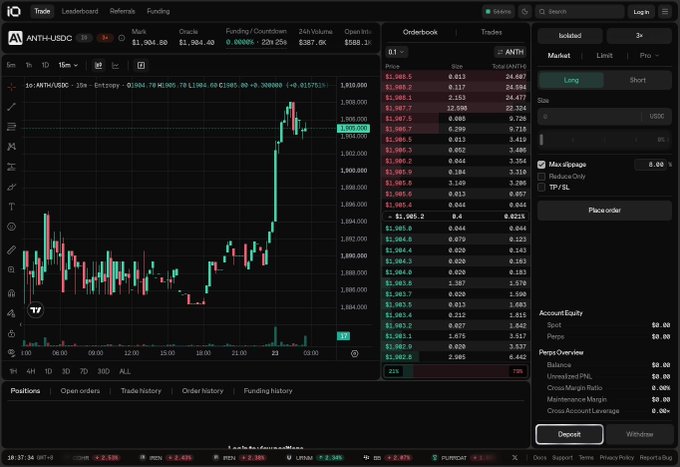Screen dimensions: 680x467
Task: Click the TradingView logo
Action: click(x=36, y=310)
